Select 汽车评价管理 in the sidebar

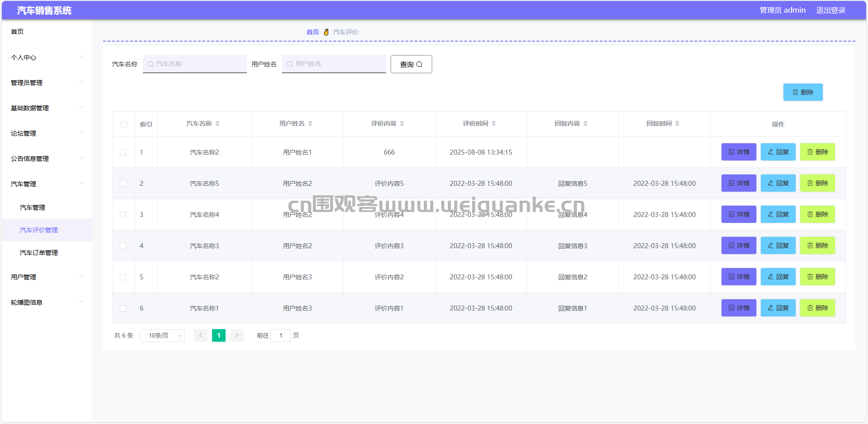click(x=47, y=230)
